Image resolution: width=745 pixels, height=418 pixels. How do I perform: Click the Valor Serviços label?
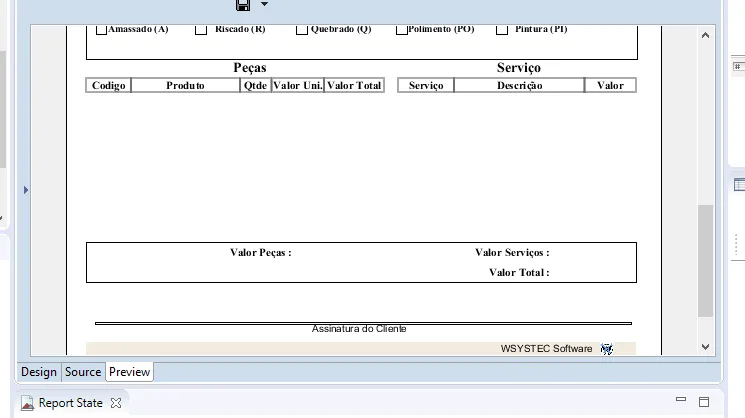(x=512, y=253)
